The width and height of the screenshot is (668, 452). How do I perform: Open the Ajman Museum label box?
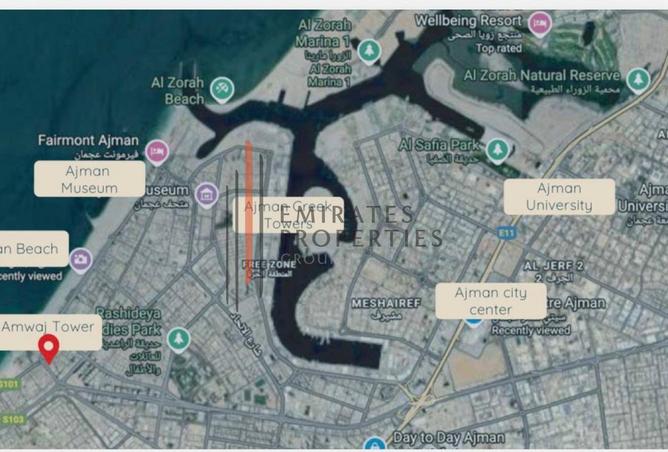[89, 179]
